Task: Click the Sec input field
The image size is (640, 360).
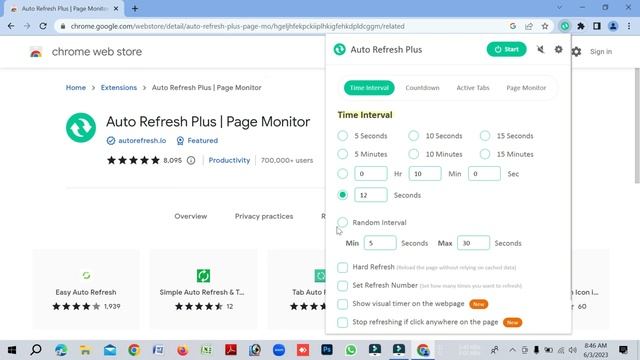Action: point(484,173)
